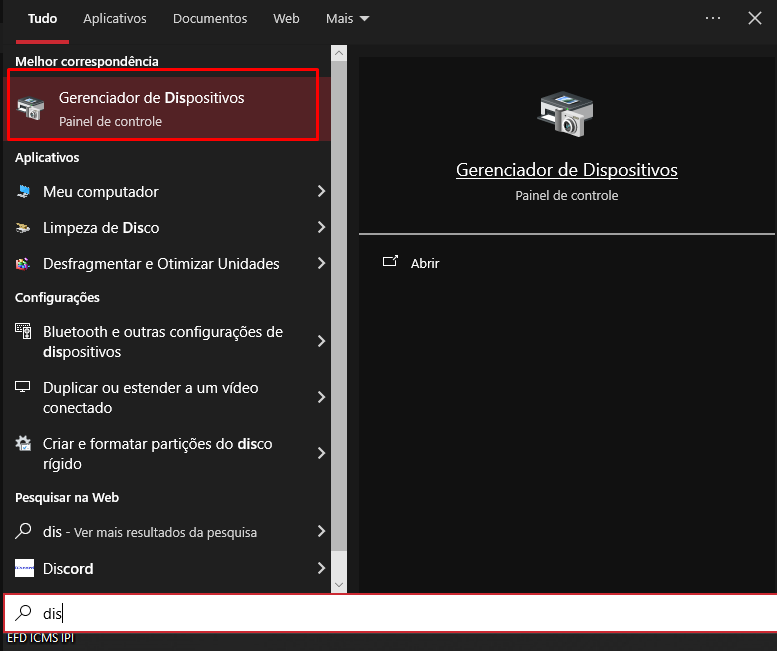Click the gear icon for Criar e formatar partições

tap(23, 443)
